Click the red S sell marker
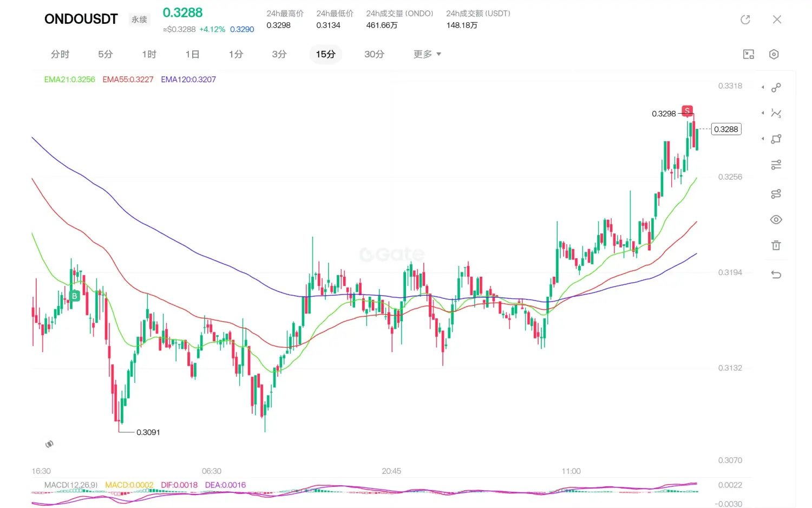This screenshot has width=812, height=508. (x=687, y=110)
